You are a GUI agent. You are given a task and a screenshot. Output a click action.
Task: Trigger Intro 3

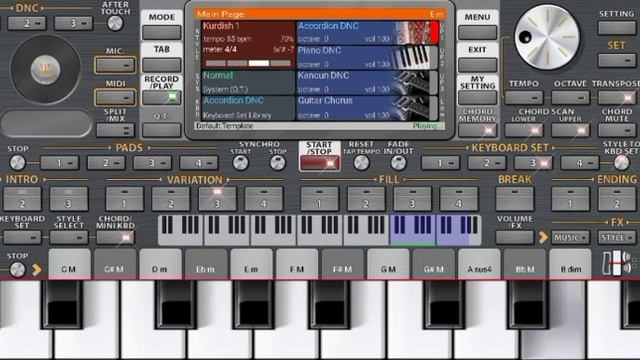pos(69,199)
